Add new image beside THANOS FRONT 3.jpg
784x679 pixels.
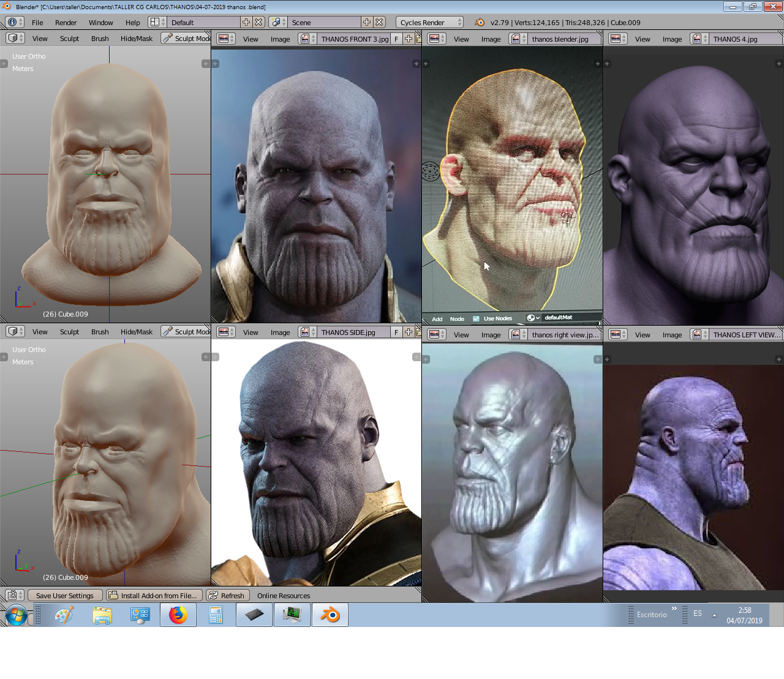(409, 39)
